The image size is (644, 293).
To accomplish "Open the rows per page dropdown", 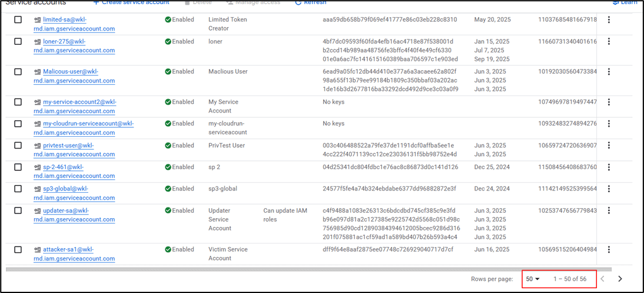I will tap(533, 279).
